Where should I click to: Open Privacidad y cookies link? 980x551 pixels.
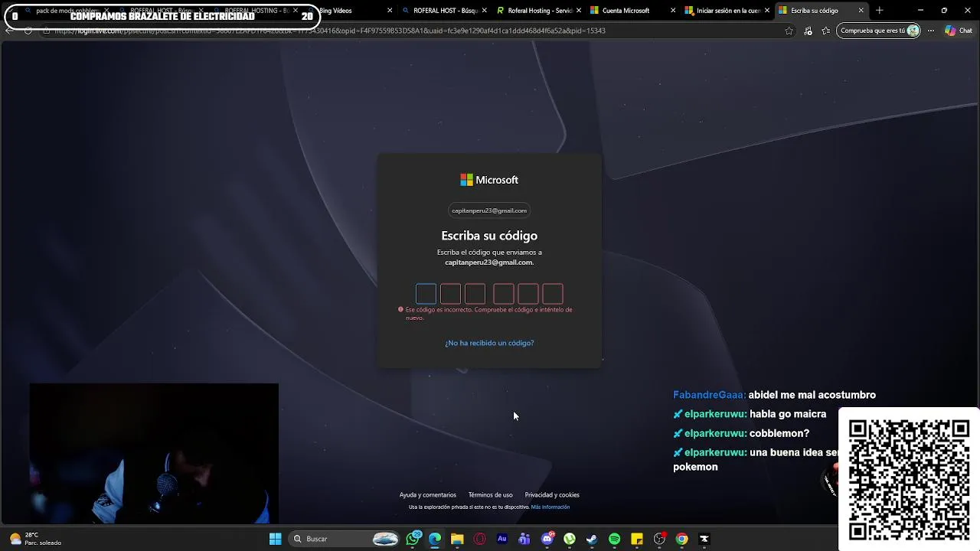coord(552,495)
